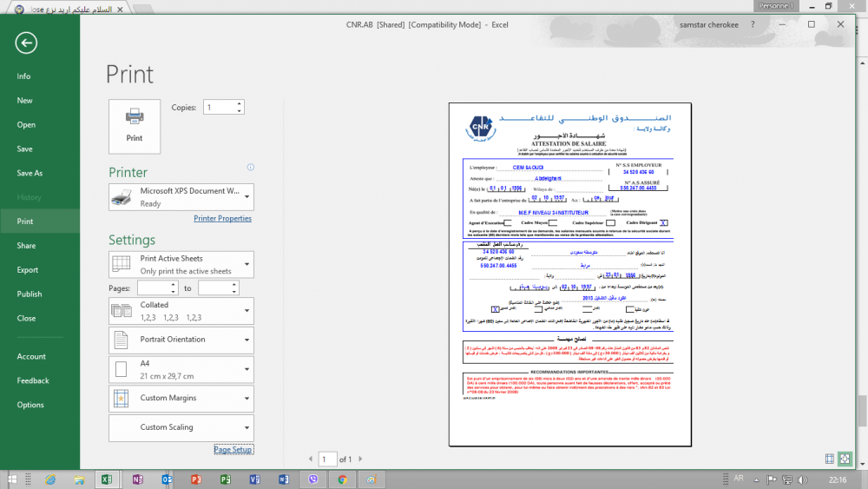Select Export in the Backstage menu
The height and width of the screenshot is (489, 868).
(x=27, y=270)
